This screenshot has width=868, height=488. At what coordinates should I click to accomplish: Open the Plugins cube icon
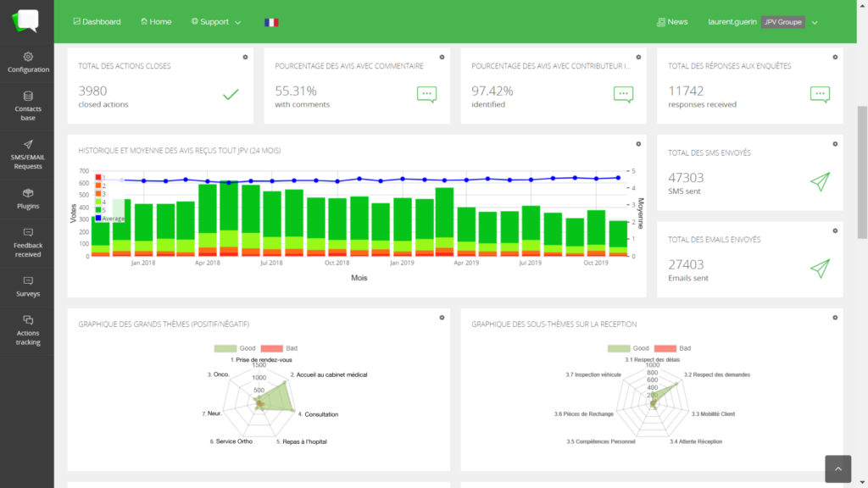point(28,193)
